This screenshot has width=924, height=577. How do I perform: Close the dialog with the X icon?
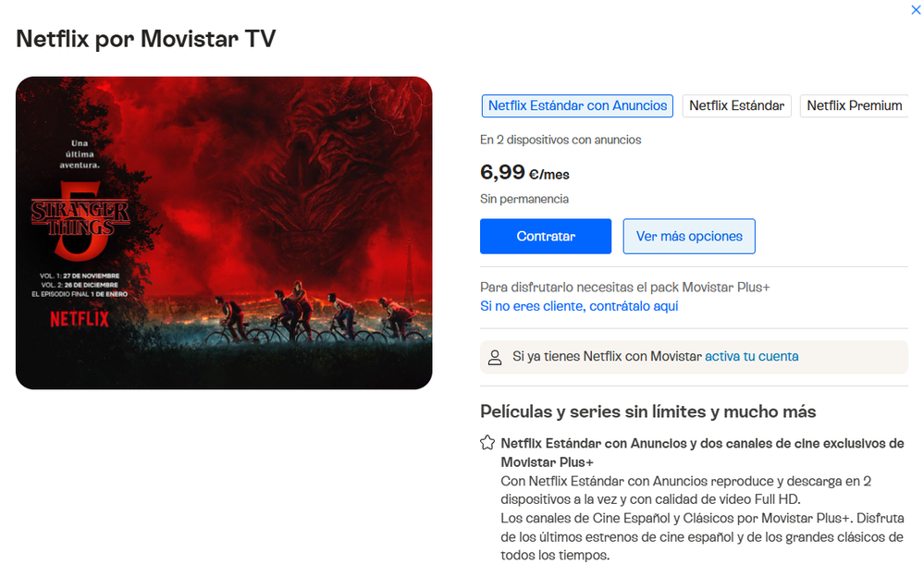point(916,10)
